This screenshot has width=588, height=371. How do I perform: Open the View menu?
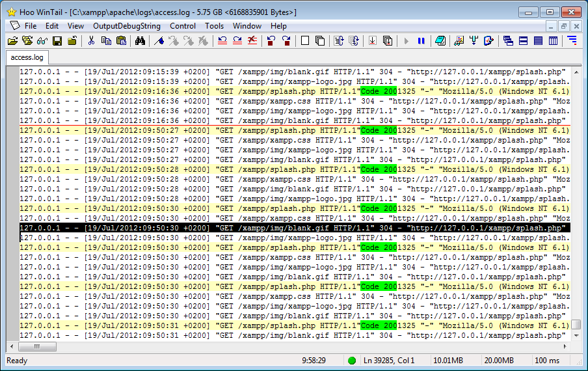[x=75, y=26]
